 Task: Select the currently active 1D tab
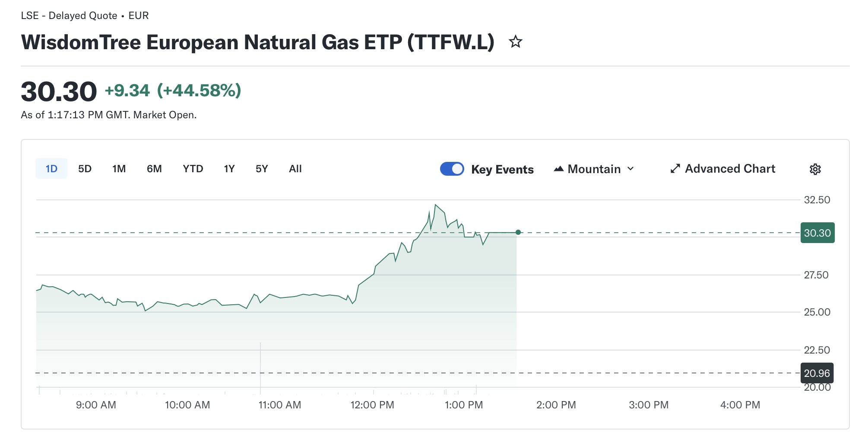pos(51,169)
